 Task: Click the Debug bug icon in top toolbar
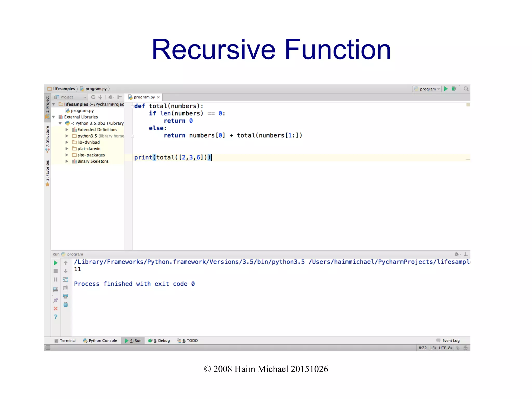454,89
